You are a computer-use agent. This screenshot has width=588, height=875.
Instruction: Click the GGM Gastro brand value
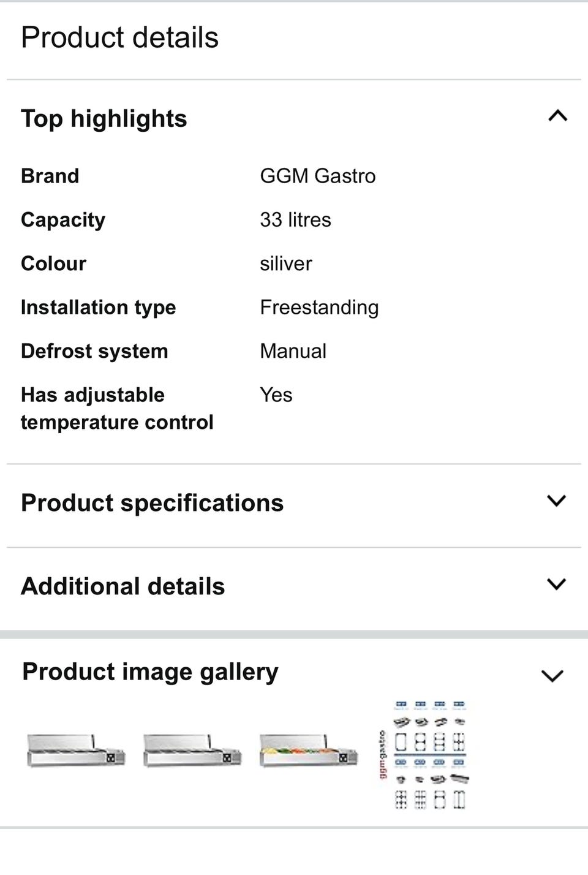tap(317, 176)
